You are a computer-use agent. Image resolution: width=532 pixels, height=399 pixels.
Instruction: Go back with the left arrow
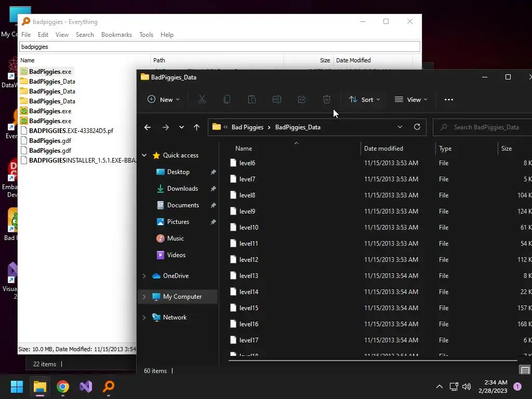point(147,127)
